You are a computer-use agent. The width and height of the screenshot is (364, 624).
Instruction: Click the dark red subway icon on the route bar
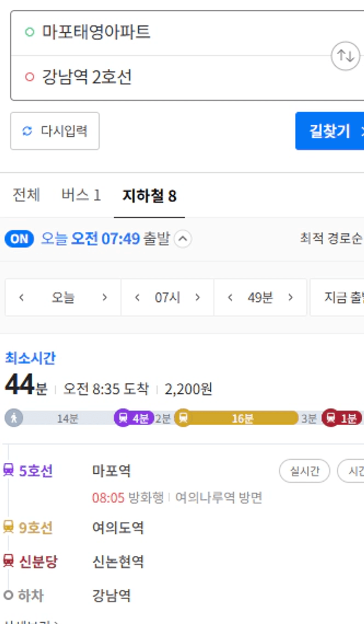331,418
